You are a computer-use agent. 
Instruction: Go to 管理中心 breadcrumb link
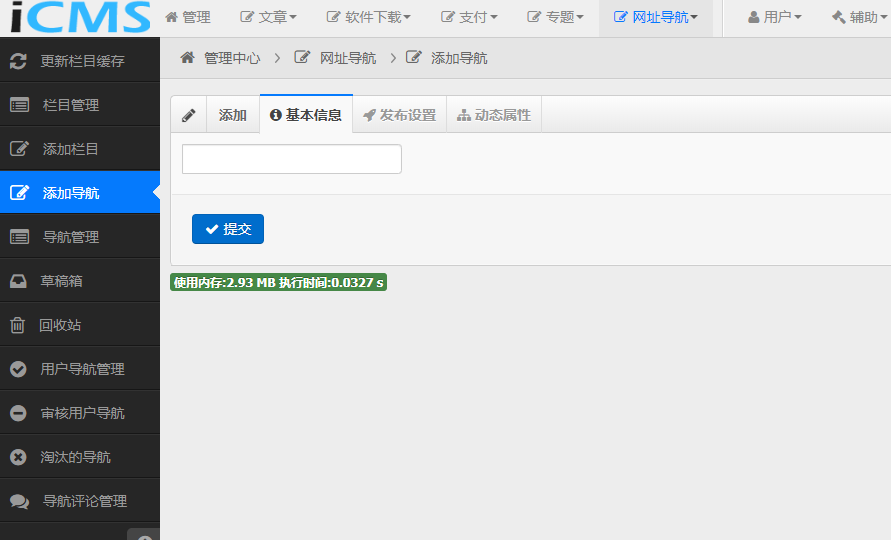[232, 58]
